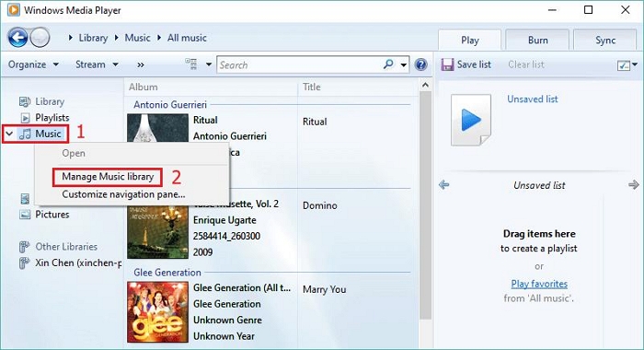The image size is (644, 350).
Task: Go back with the blue back arrow
Action: coord(17,38)
